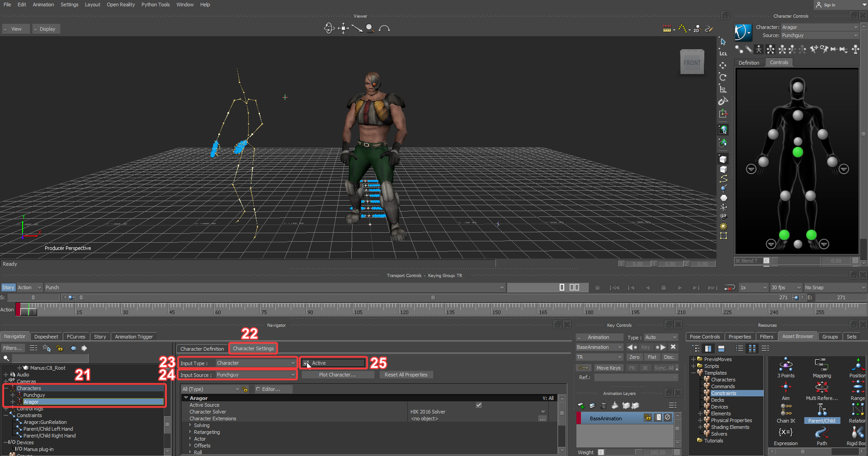Click the delete layer trash icon
The image size is (868, 456).
pyautogui.click(x=604, y=405)
